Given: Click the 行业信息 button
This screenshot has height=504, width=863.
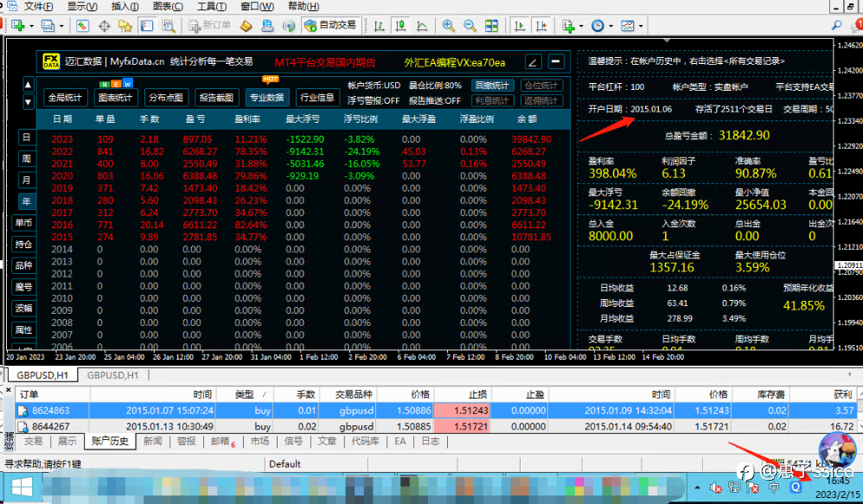Looking at the screenshot, I should 317,98.
